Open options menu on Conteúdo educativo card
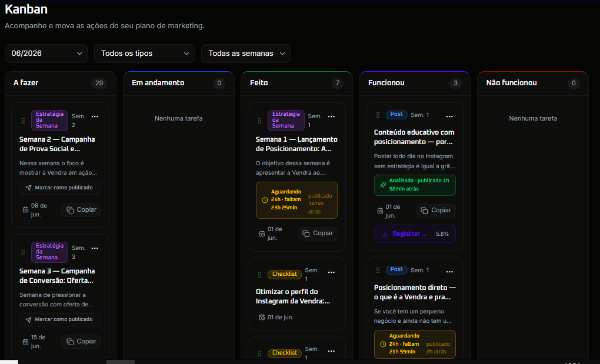Screen dimensions: 600x364 click(x=449, y=116)
